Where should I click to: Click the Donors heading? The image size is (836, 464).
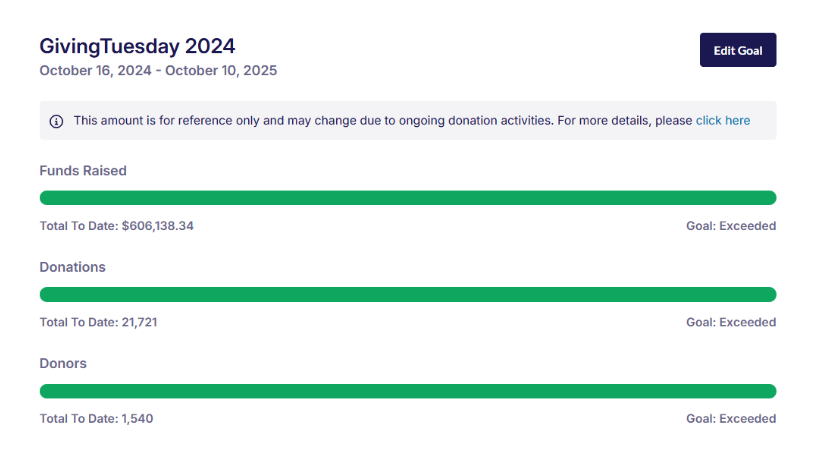click(x=63, y=363)
